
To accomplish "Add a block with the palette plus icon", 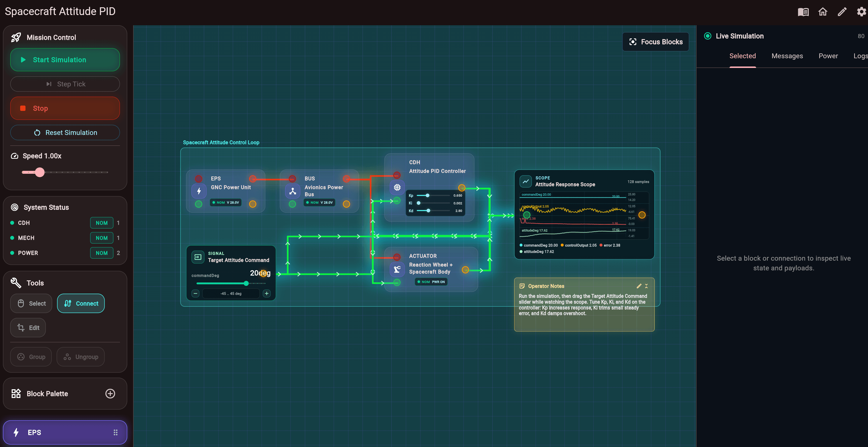I will tap(110, 393).
